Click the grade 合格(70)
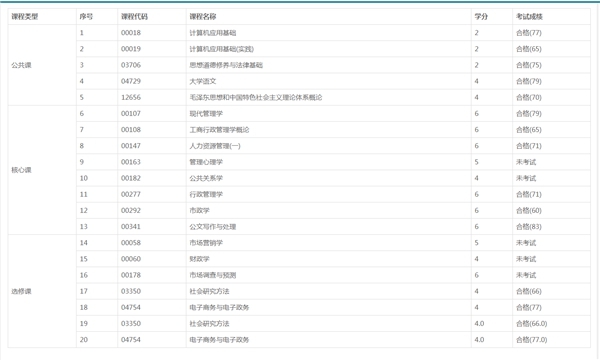 (529, 98)
